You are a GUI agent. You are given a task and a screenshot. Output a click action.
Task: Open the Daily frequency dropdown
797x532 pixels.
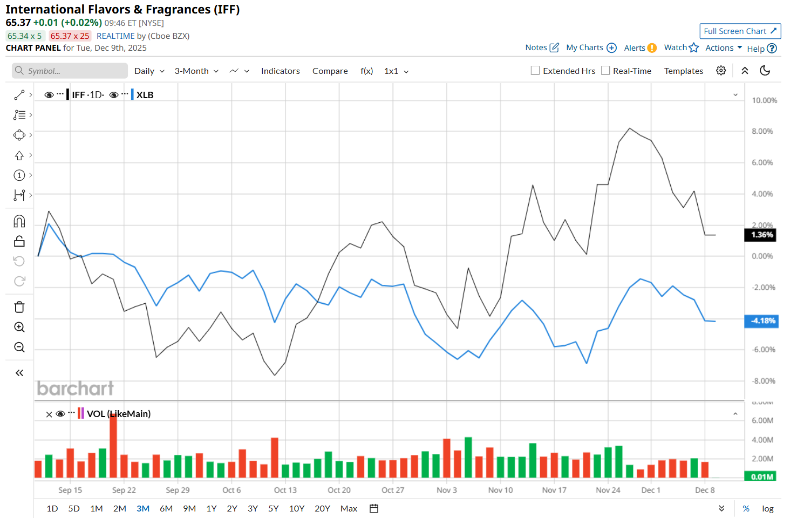(x=149, y=71)
